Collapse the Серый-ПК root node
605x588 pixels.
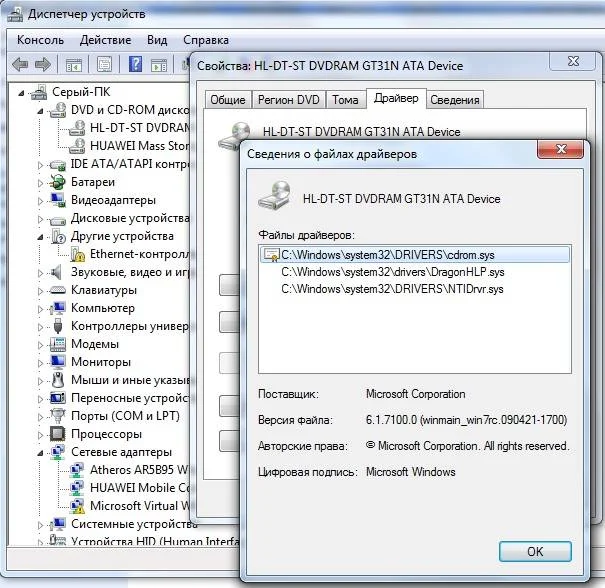pyautogui.click(x=22, y=93)
